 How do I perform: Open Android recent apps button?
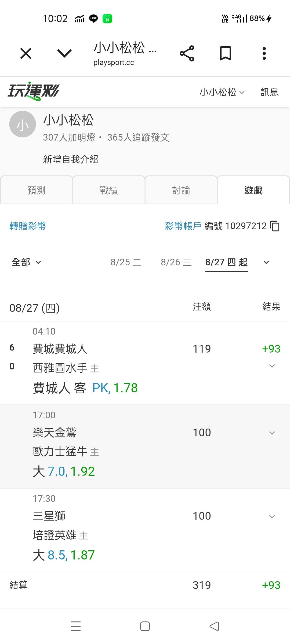click(x=76, y=626)
